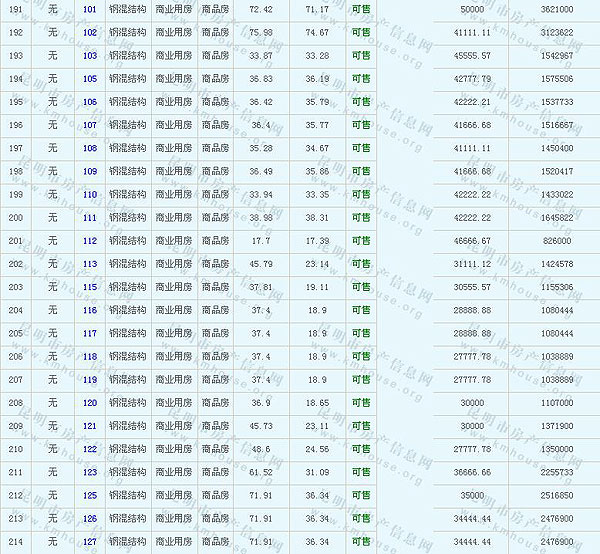Image resolution: width=600 pixels, height=554 pixels.
Task: Open room 120 link
Action: click(90, 403)
